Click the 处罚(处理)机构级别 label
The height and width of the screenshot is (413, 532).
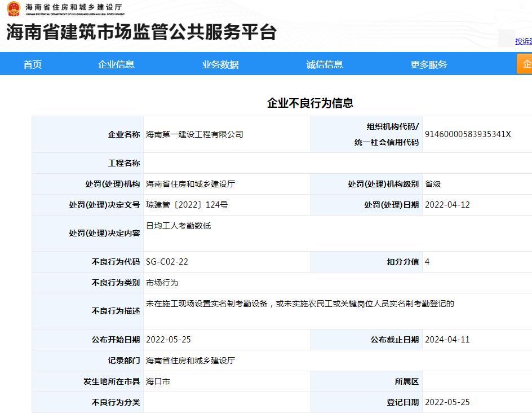coord(383,184)
